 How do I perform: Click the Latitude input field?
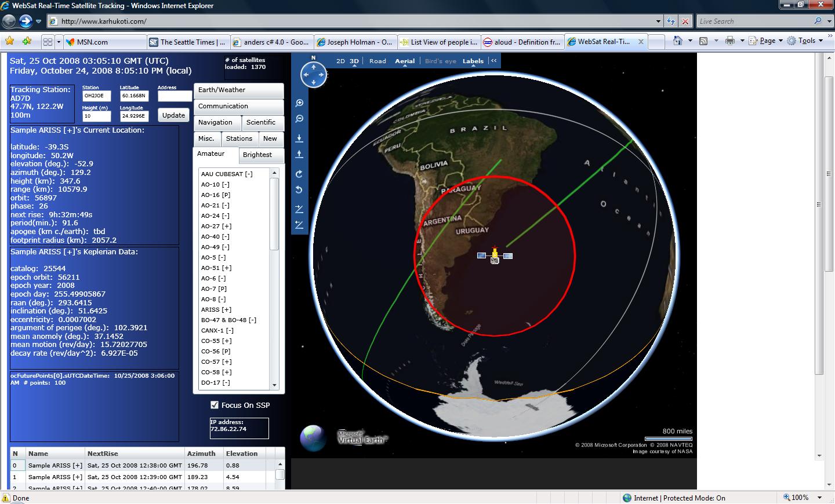point(135,96)
